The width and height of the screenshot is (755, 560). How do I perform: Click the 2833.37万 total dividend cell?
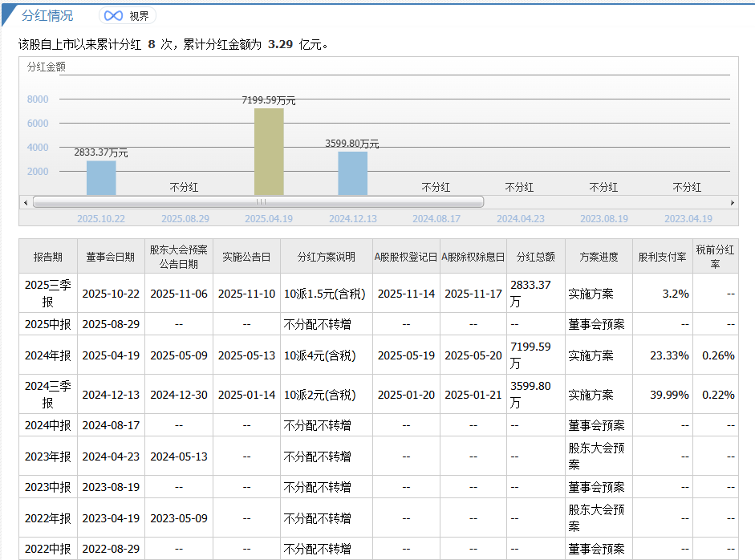(x=536, y=294)
